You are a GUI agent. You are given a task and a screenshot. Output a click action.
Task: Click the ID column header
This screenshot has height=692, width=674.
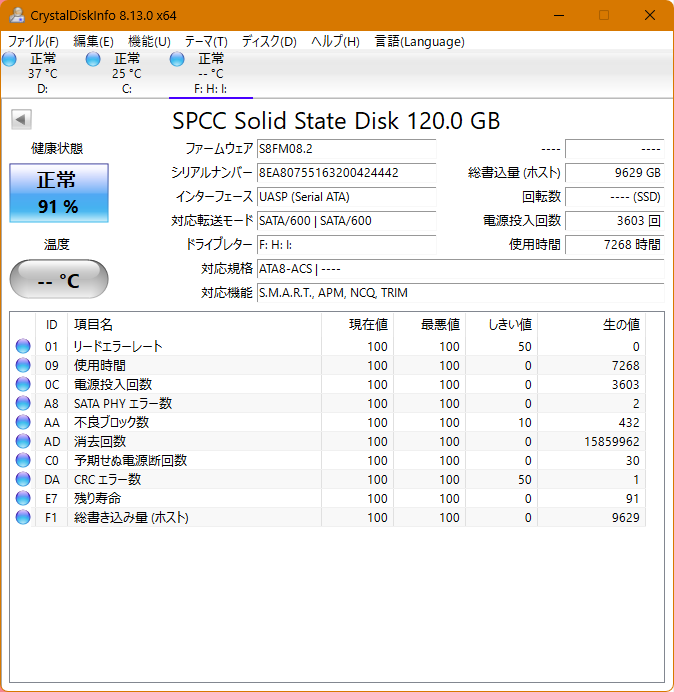(52, 325)
